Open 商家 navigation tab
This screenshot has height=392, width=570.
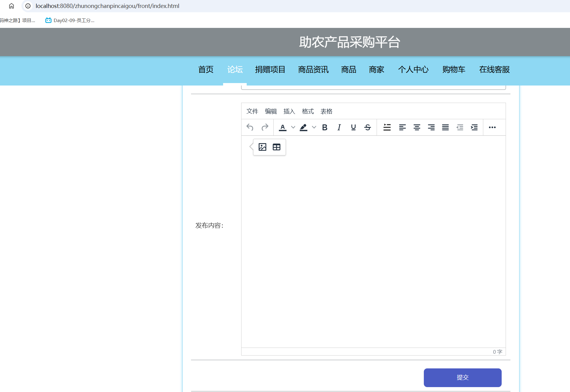click(x=377, y=70)
